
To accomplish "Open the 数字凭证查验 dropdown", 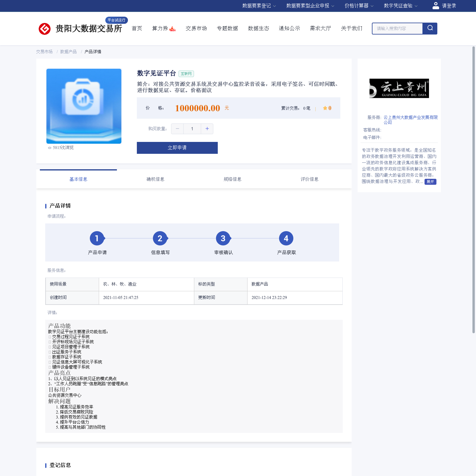I will tap(401, 6).
